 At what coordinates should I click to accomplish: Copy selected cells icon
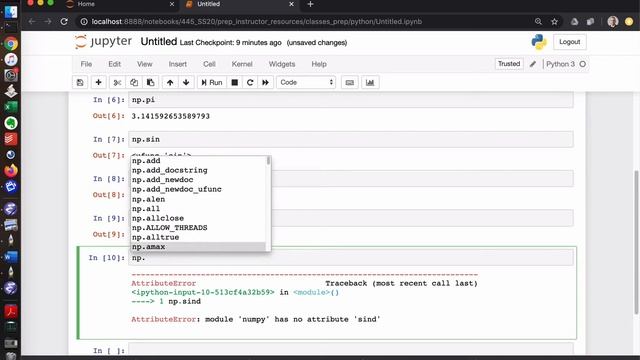tap(134, 82)
